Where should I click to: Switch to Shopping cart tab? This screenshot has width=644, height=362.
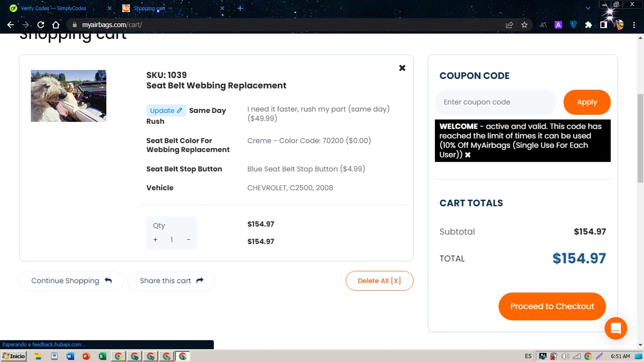tap(149, 8)
